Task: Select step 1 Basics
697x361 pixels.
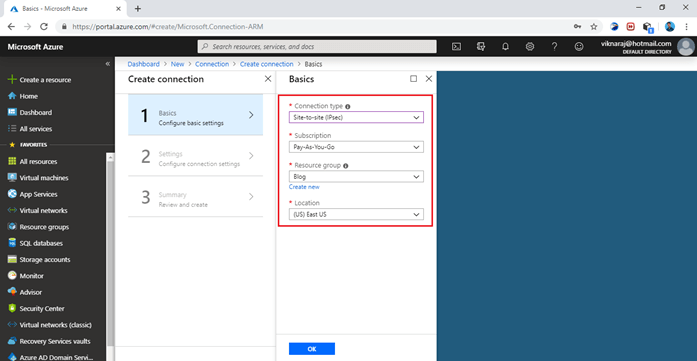Action: [x=196, y=115]
